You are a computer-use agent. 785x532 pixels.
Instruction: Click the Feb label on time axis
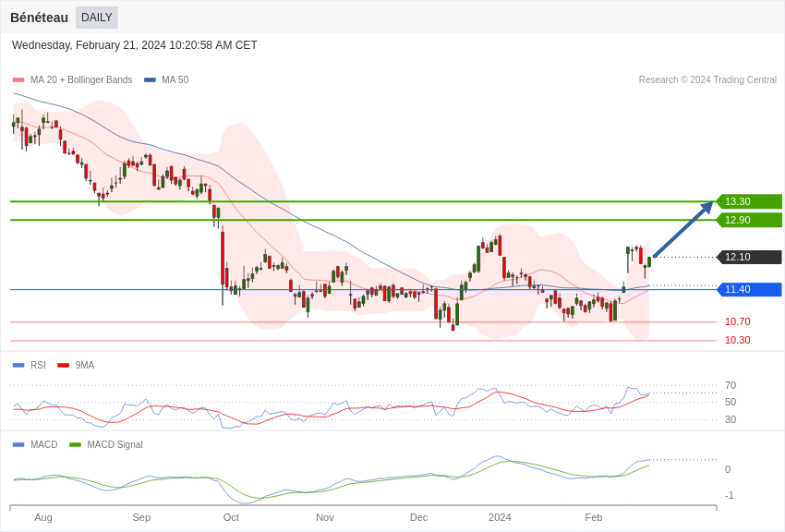(x=593, y=517)
